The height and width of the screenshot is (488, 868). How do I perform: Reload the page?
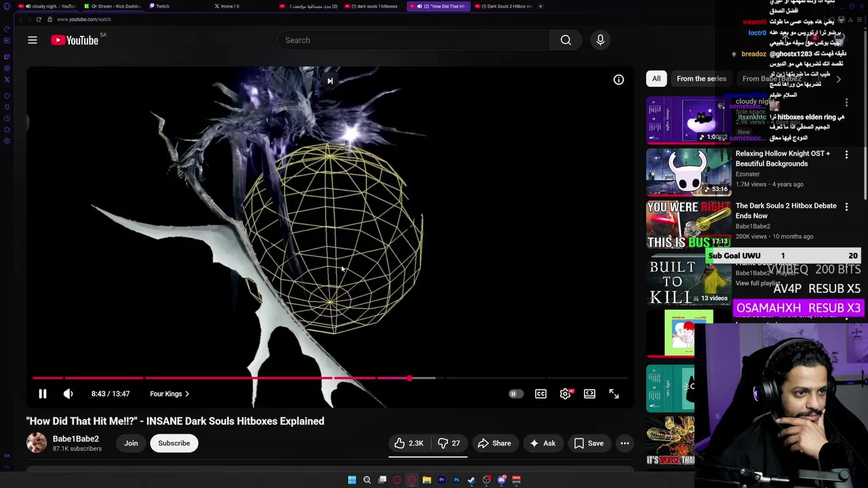[x=39, y=19]
